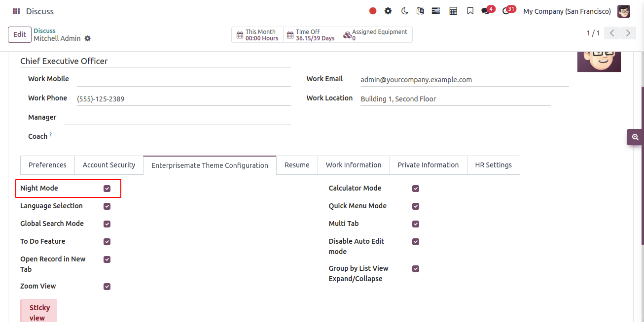This screenshot has width=644, height=322.
Task: Open conversations with 4 unread messages
Action: 488,10
